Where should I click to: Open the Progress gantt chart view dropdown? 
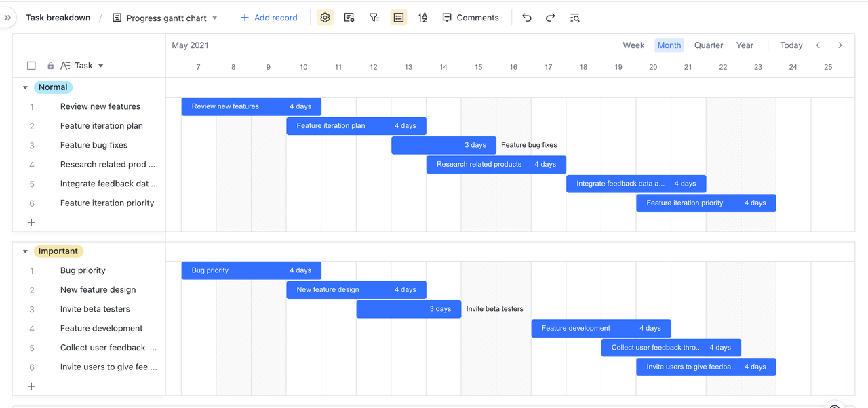pos(215,18)
